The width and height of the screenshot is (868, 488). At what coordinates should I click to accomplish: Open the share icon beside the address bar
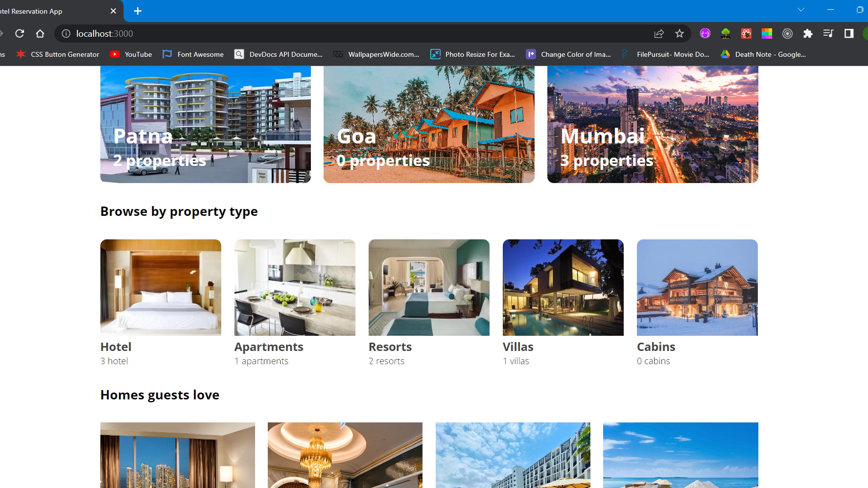pos(659,33)
